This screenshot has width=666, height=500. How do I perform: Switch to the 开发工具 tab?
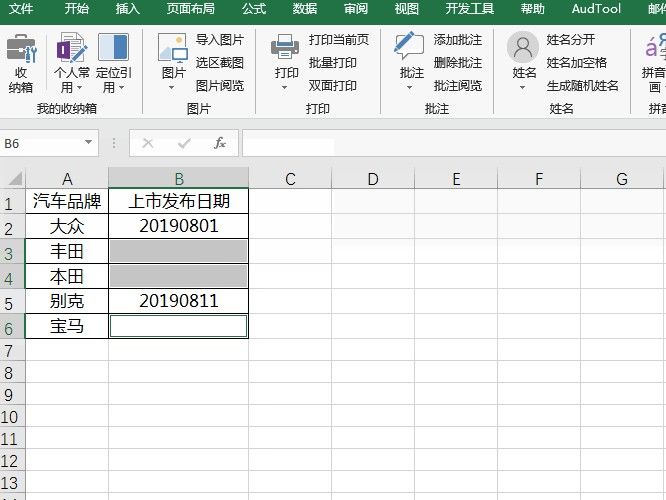click(470, 8)
